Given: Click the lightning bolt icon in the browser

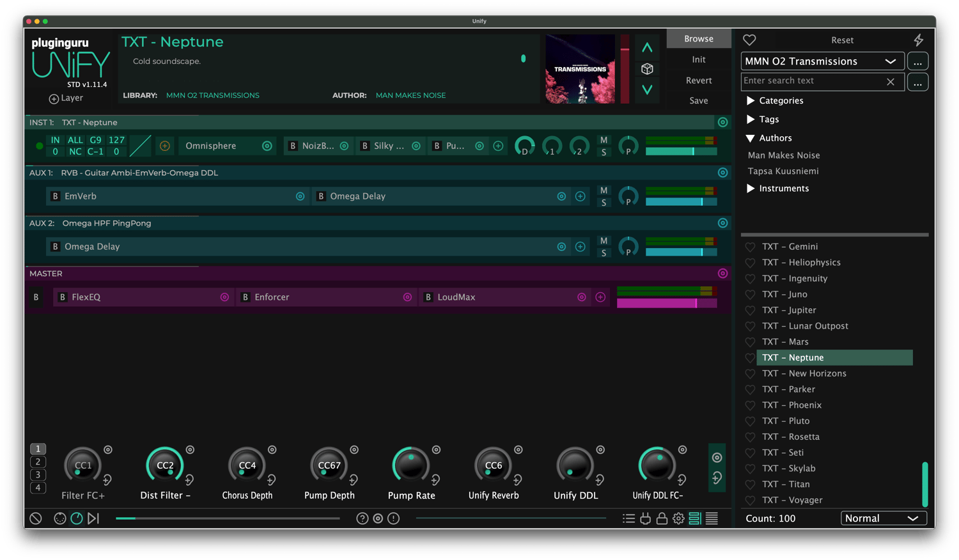Looking at the screenshot, I should coord(919,40).
